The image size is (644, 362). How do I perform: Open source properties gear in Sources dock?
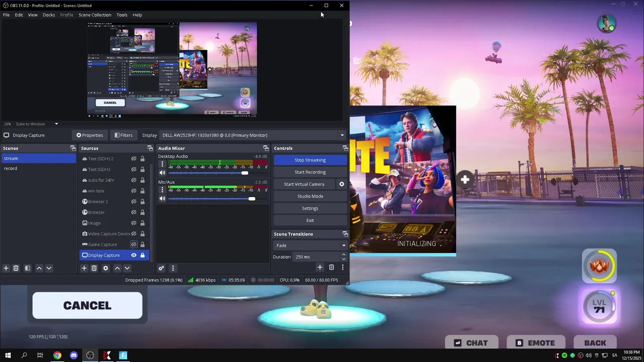point(106,268)
